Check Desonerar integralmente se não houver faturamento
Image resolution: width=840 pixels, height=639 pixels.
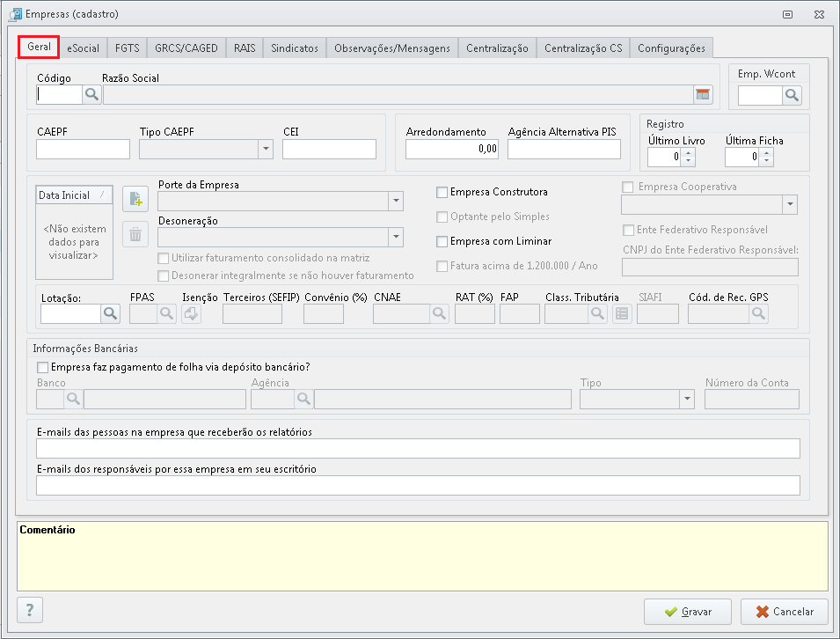(x=164, y=276)
